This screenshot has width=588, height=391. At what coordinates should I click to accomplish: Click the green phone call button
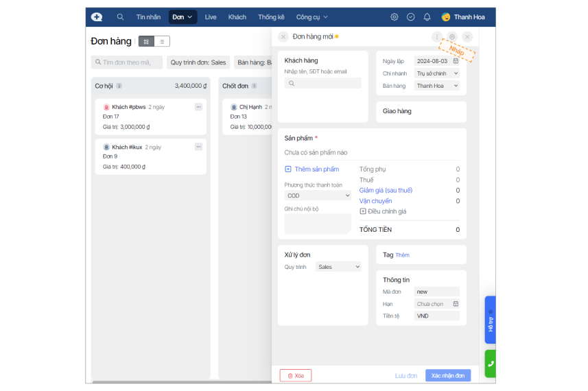(490, 364)
